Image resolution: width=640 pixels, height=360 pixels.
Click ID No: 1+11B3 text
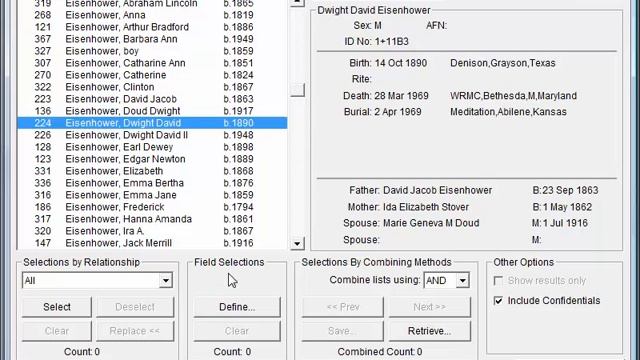coord(376,42)
